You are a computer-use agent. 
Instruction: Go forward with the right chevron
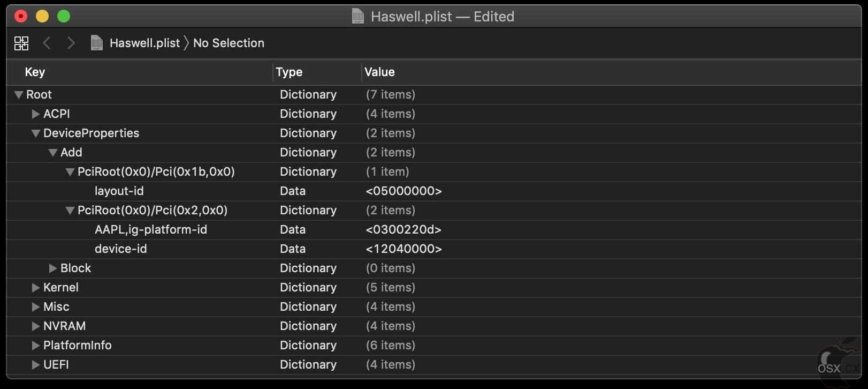[71, 43]
